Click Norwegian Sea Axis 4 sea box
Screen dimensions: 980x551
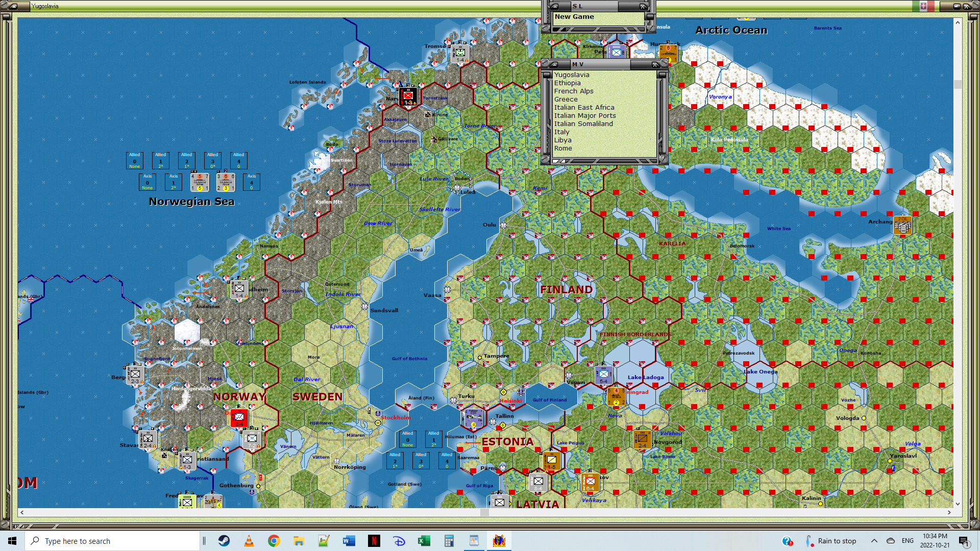click(x=252, y=182)
